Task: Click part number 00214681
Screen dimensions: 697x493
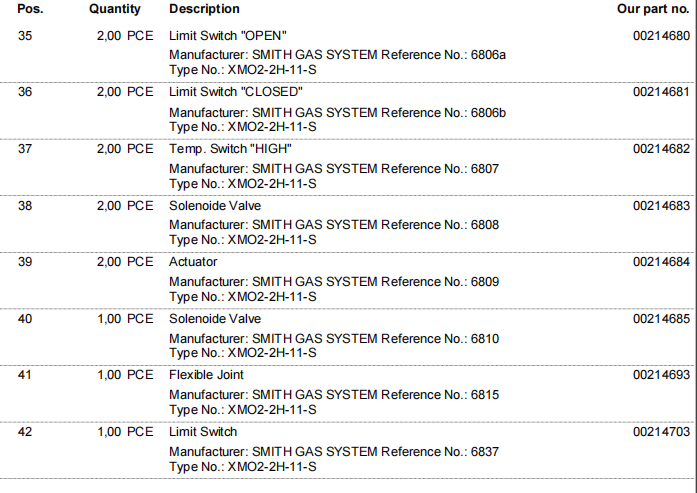Action: 661,92
